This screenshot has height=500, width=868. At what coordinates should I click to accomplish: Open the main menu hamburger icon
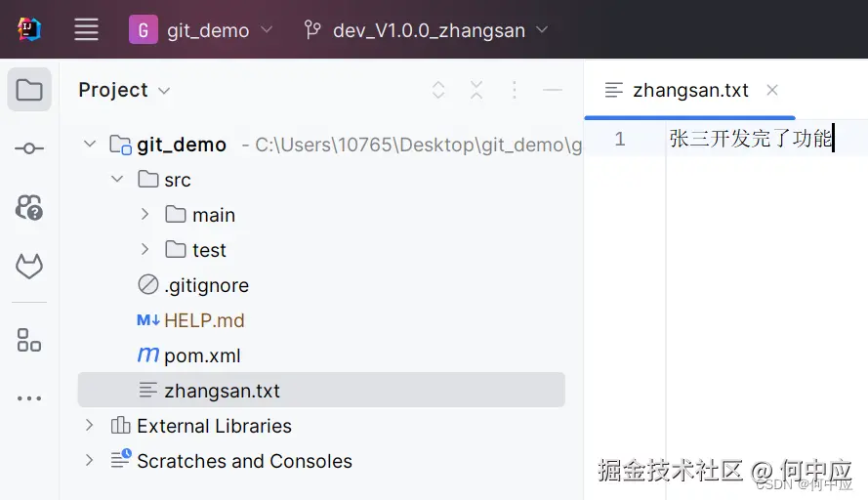tap(87, 30)
